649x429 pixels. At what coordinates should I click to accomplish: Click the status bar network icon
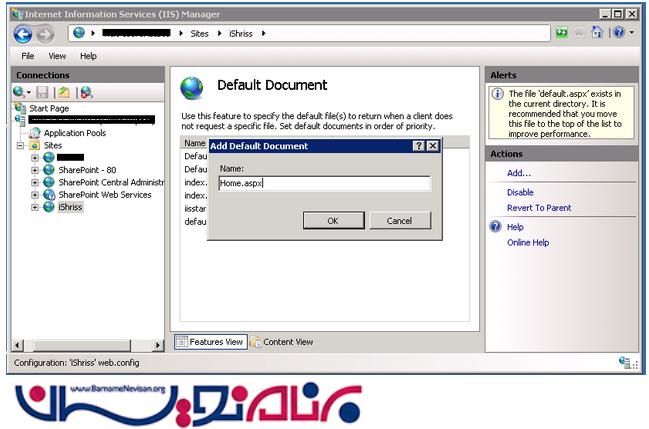(627, 363)
